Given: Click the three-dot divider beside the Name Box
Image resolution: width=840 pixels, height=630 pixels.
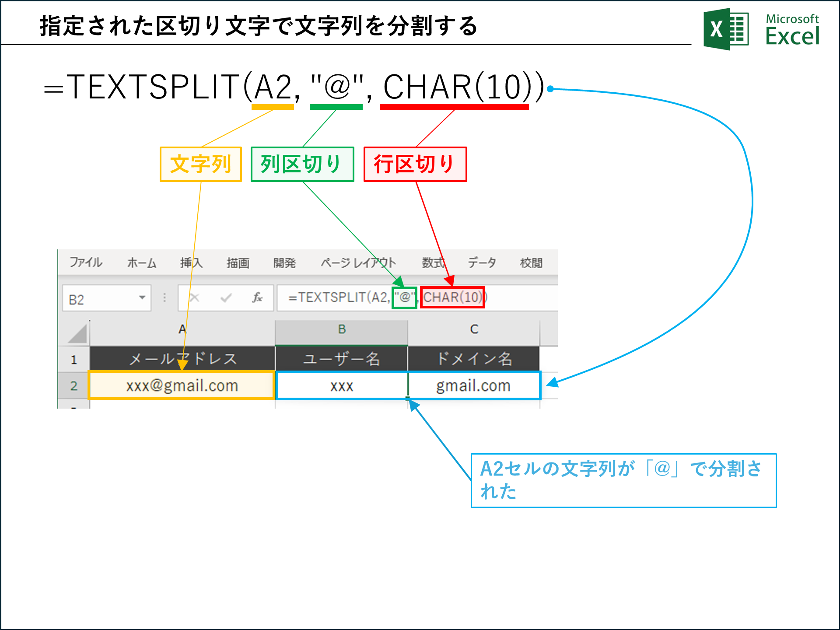Looking at the screenshot, I should point(164,298).
